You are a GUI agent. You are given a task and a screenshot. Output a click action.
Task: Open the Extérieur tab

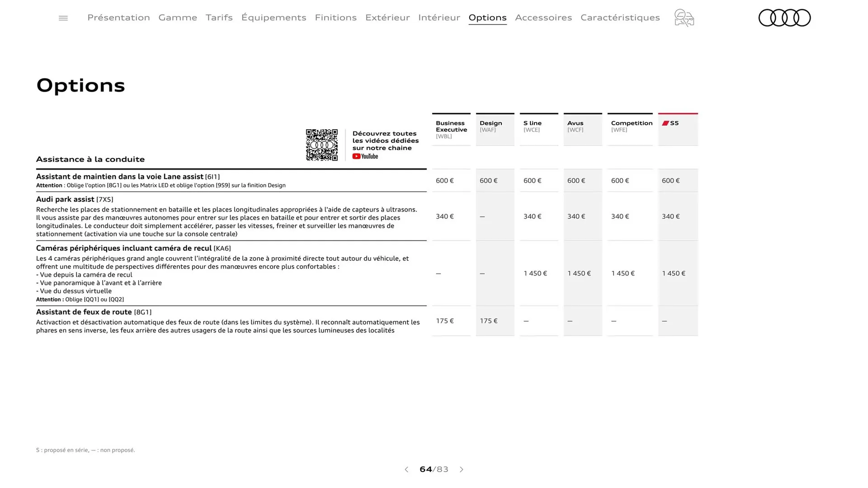point(387,17)
